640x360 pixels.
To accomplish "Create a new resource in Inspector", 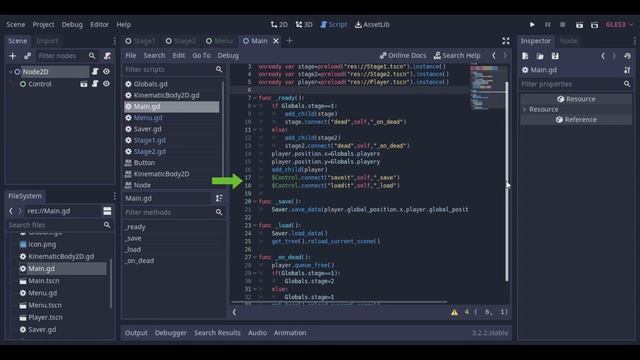I will [525, 56].
